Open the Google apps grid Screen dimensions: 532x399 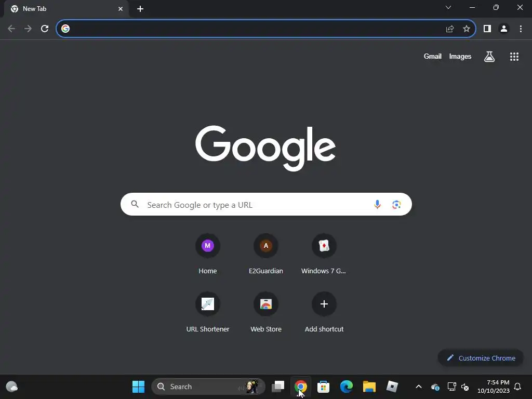coord(514,57)
